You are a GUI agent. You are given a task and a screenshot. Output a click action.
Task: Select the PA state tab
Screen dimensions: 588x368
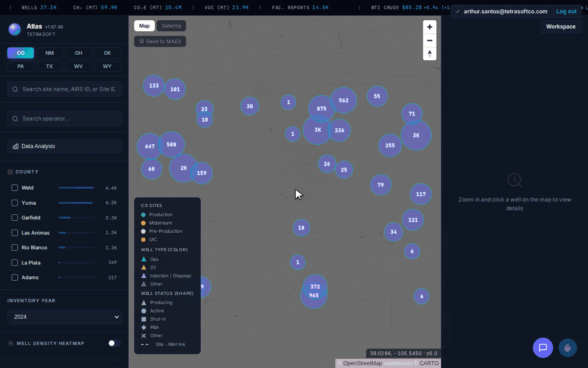click(21, 66)
